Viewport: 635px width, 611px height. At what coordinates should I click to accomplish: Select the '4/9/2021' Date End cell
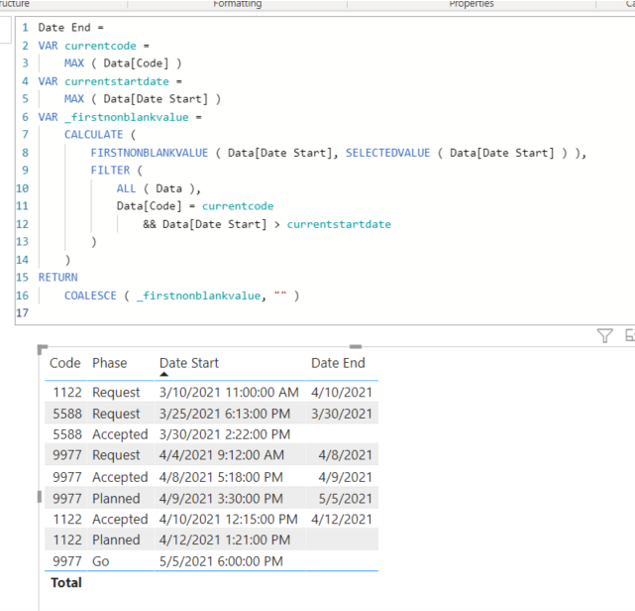(345, 477)
